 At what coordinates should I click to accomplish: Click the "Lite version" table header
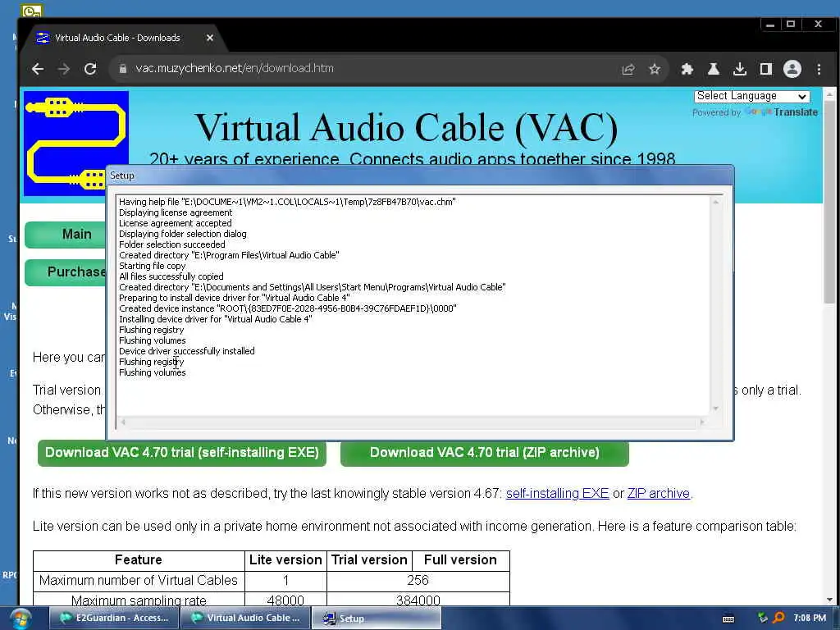(x=285, y=560)
